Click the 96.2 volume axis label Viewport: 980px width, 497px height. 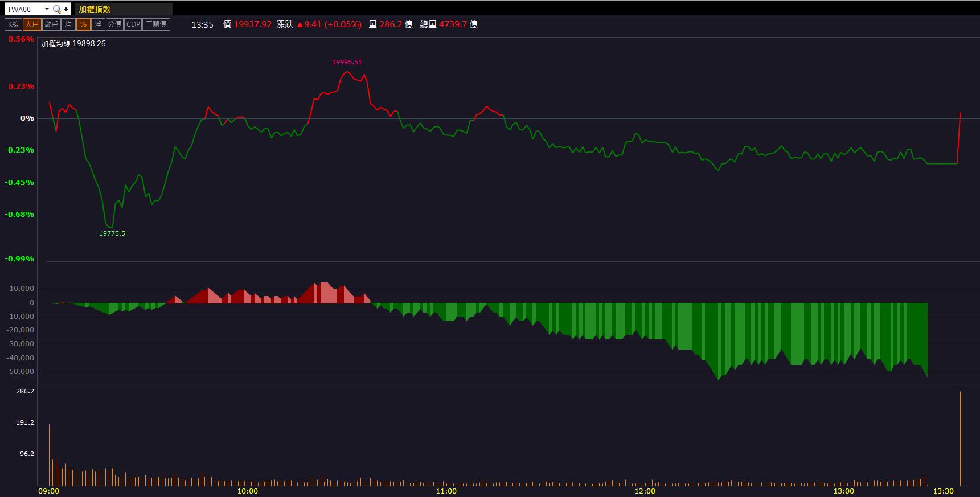click(27, 454)
